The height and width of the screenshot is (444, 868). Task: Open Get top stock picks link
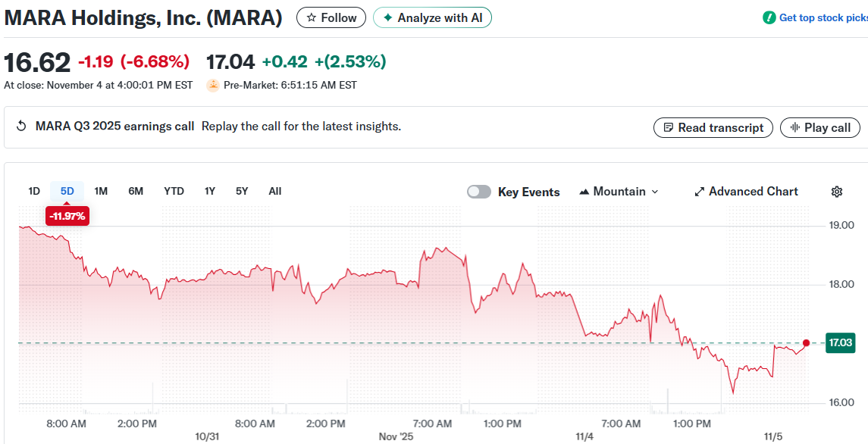[x=822, y=17]
